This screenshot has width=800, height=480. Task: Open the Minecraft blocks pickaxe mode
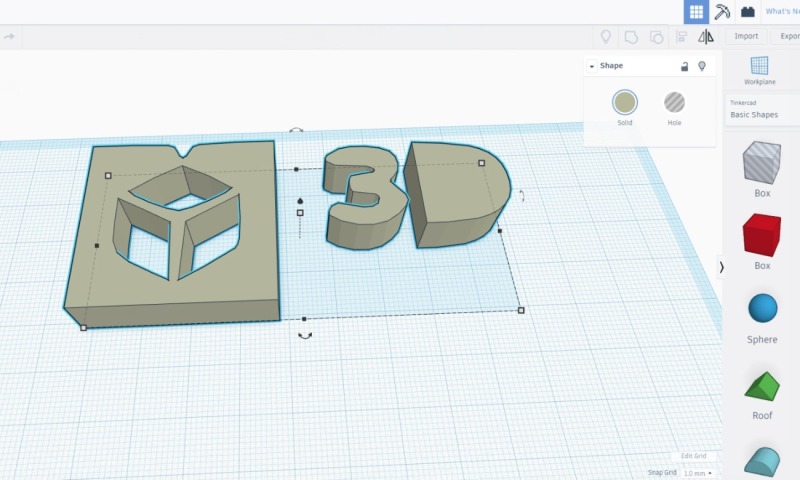pyautogui.click(x=722, y=12)
